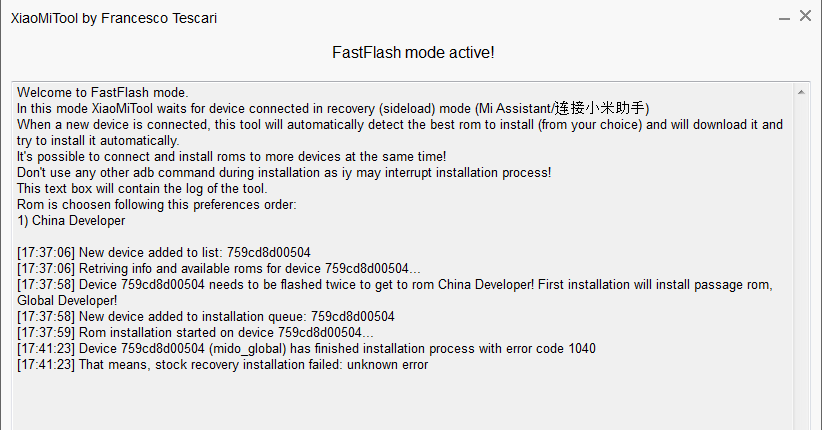Click the 'Rom is choosen following this preferences order' line

[x=157, y=204]
